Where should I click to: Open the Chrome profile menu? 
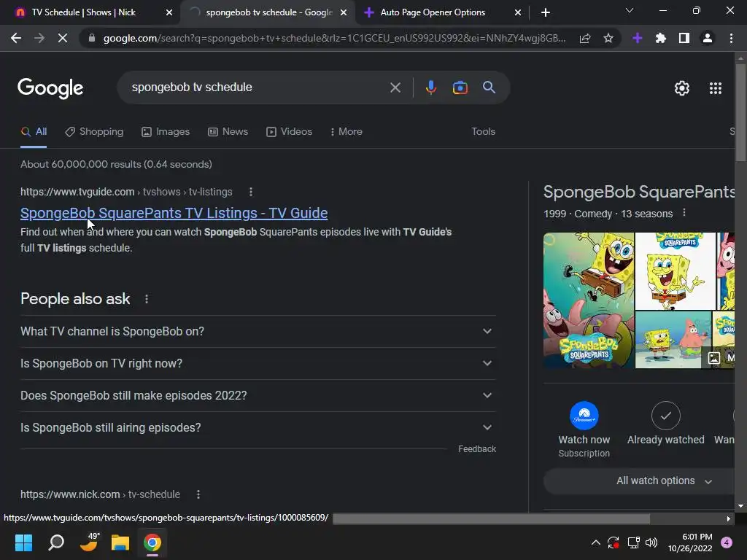[708, 38]
